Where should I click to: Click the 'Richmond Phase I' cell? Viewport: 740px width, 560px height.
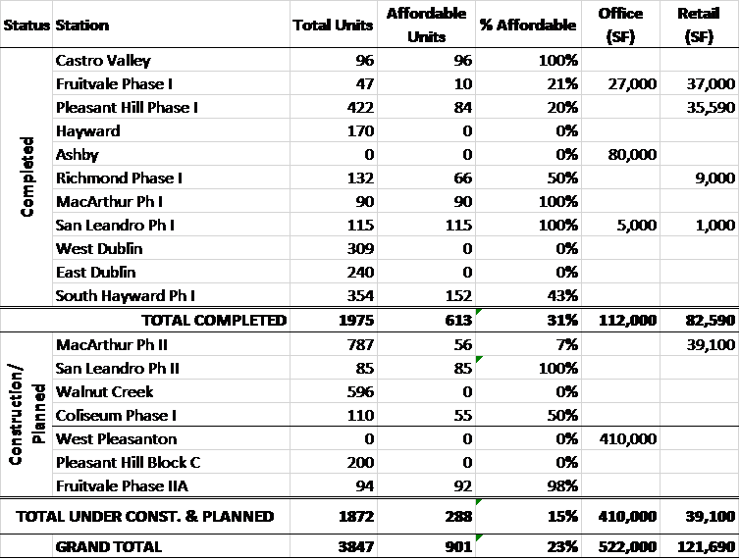[171, 178]
